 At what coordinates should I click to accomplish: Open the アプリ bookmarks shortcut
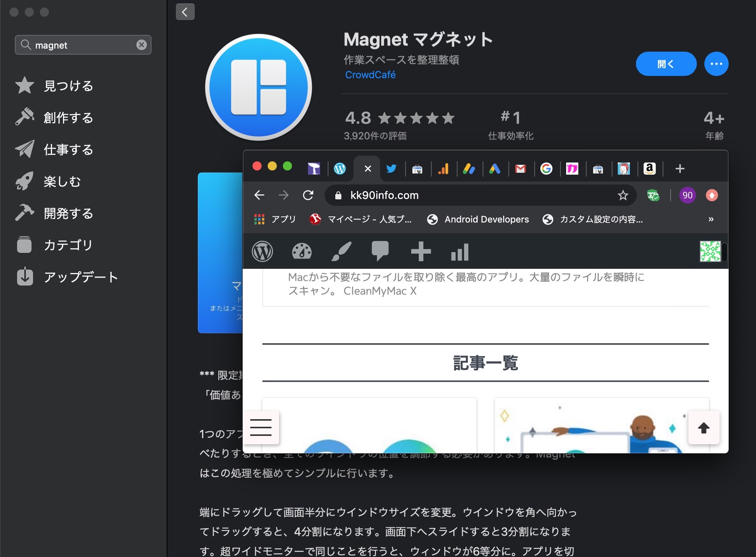tap(275, 219)
